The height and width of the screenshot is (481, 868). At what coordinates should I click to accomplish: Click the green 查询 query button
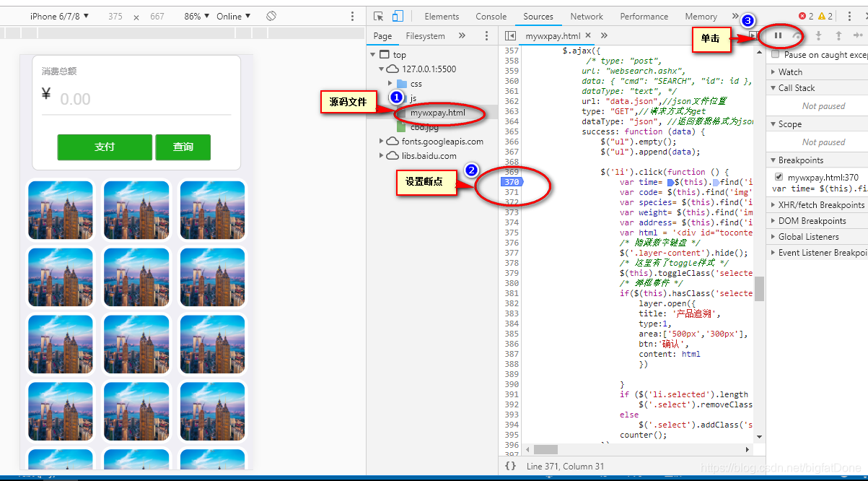pos(183,147)
